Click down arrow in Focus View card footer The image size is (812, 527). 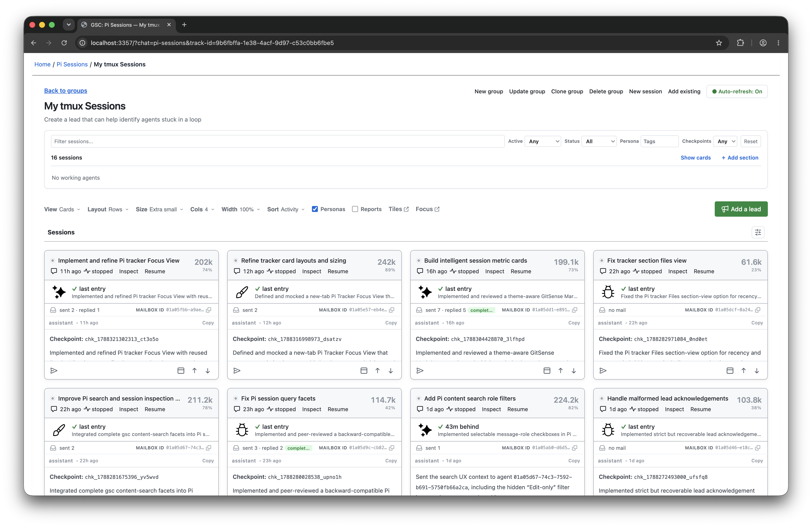(x=207, y=371)
